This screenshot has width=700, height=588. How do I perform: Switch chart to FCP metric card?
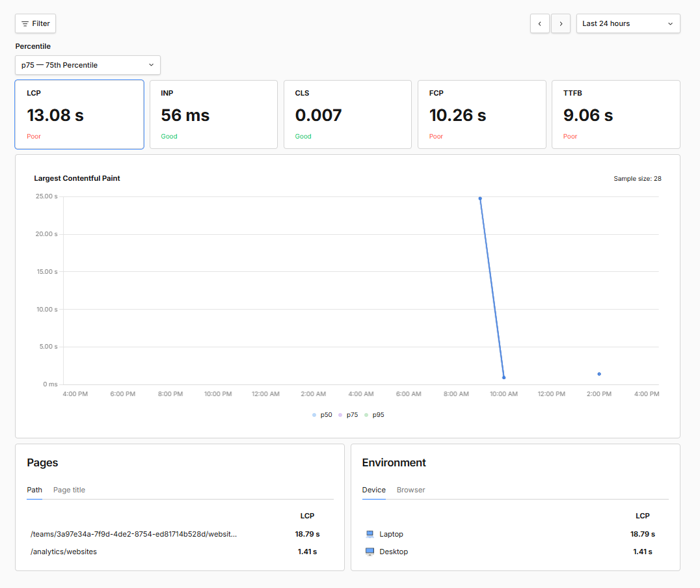pyautogui.click(x=481, y=114)
